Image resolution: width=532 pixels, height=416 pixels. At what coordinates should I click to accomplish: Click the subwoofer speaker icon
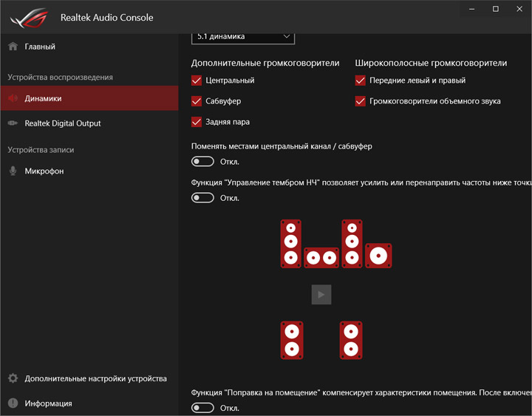pyautogui.click(x=378, y=256)
